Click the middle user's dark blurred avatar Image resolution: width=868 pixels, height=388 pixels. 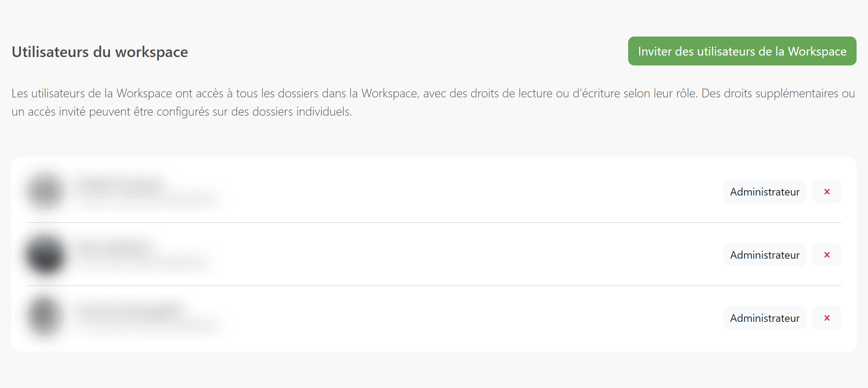point(46,254)
